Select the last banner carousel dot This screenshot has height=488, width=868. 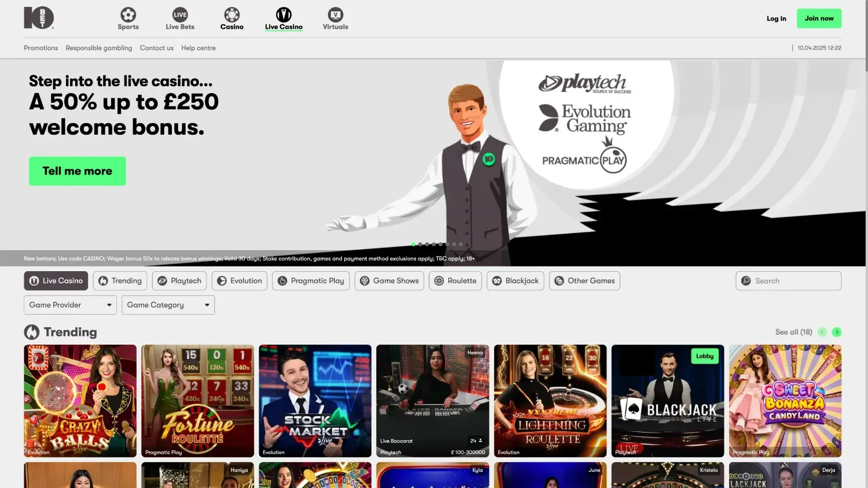click(461, 244)
